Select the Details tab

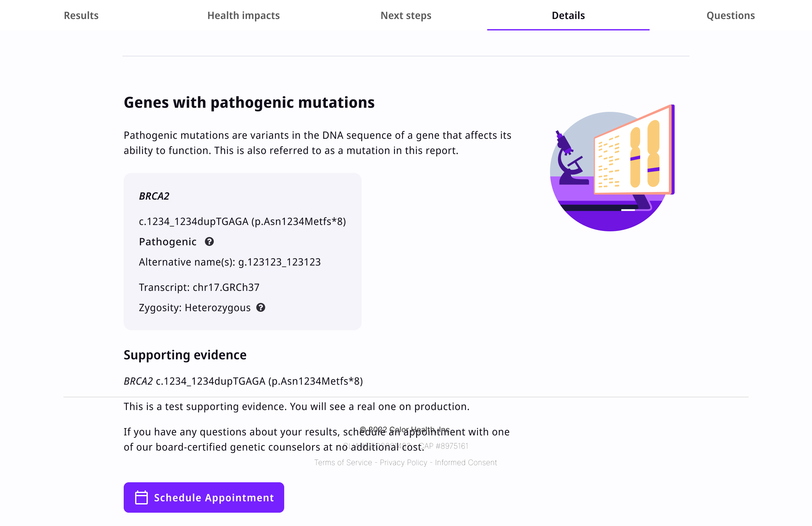[568, 15]
